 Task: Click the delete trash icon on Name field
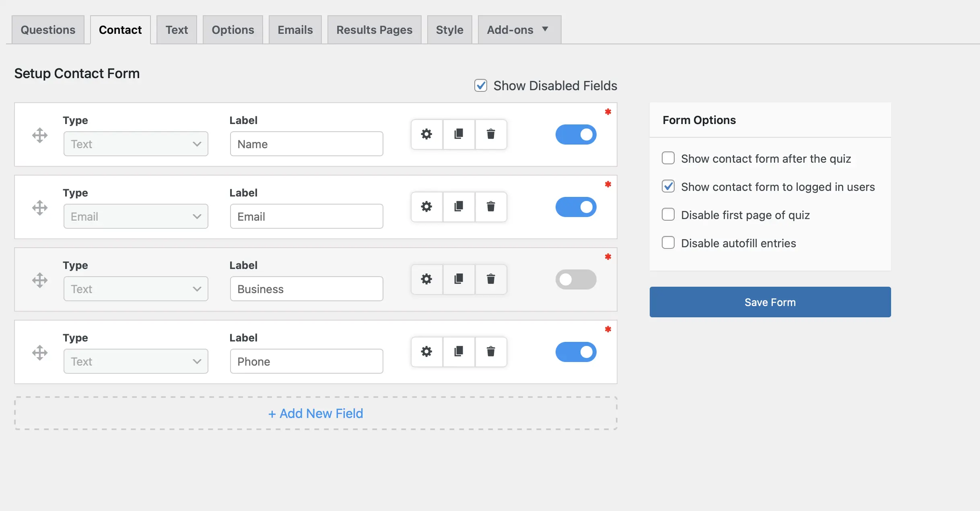point(491,134)
